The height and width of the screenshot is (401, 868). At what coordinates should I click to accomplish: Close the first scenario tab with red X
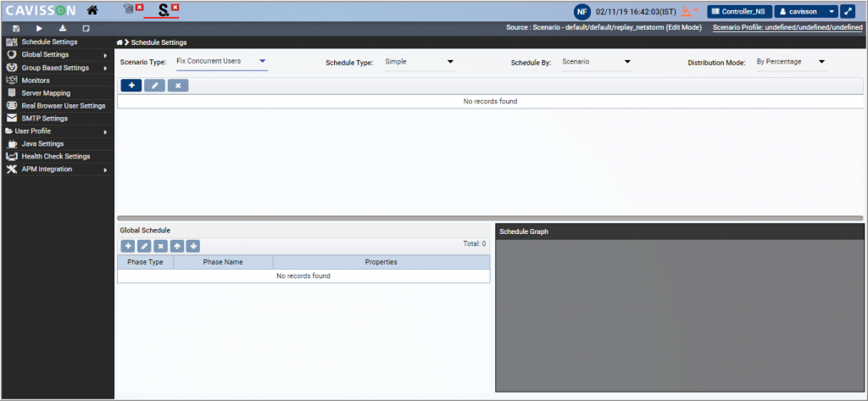[x=140, y=7]
